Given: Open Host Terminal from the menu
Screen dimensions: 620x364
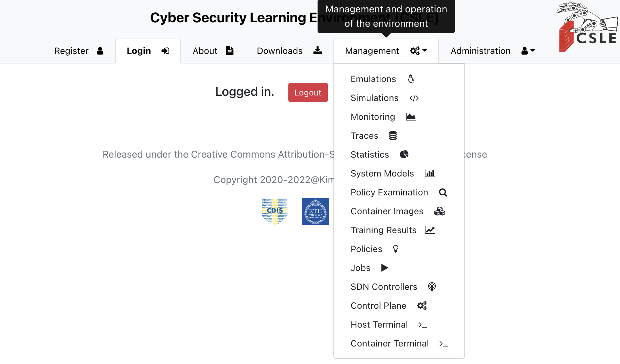Looking at the screenshot, I should 379,325.
